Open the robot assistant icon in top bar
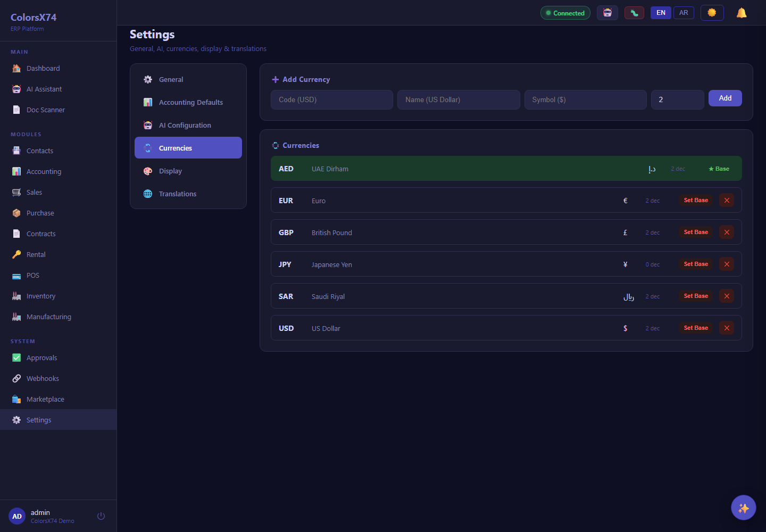 pyautogui.click(x=607, y=13)
